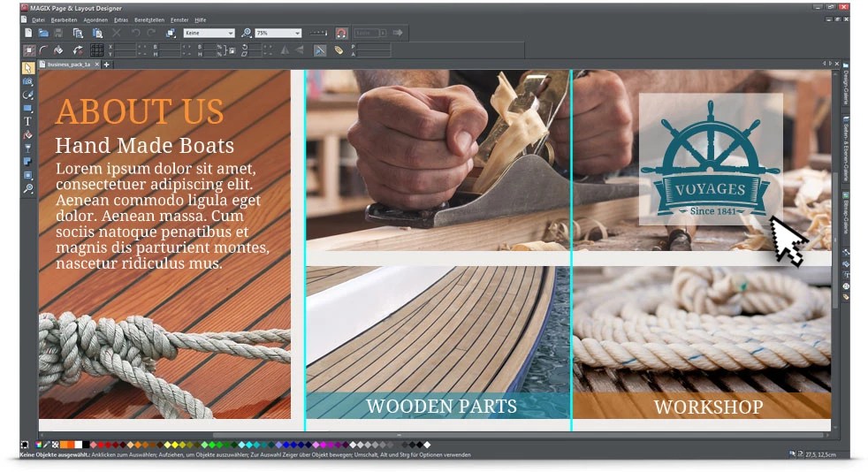The height and width of the screenshot is (472, 868).
Task: Open the Bearbeiten menu
Action: point(64,20)
